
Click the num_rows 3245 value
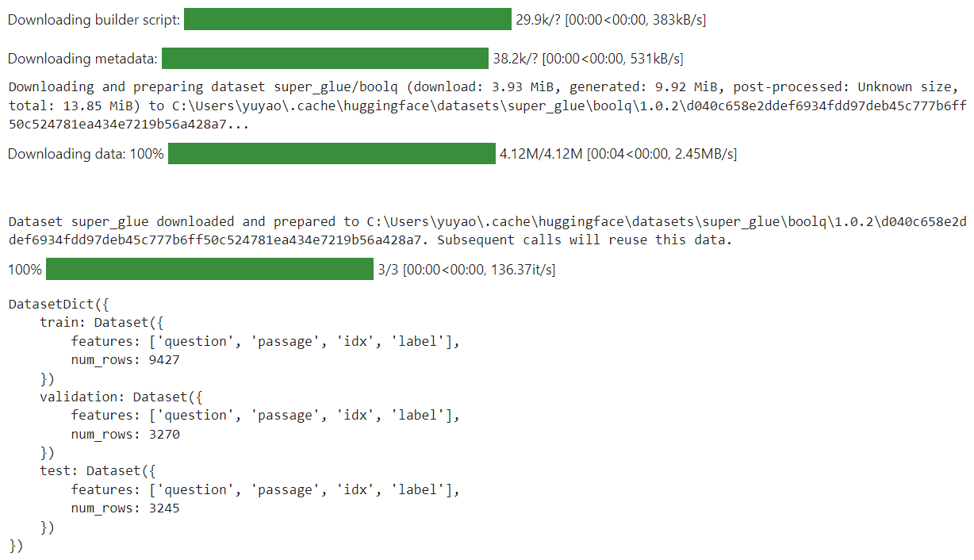(x=164, y=508)
